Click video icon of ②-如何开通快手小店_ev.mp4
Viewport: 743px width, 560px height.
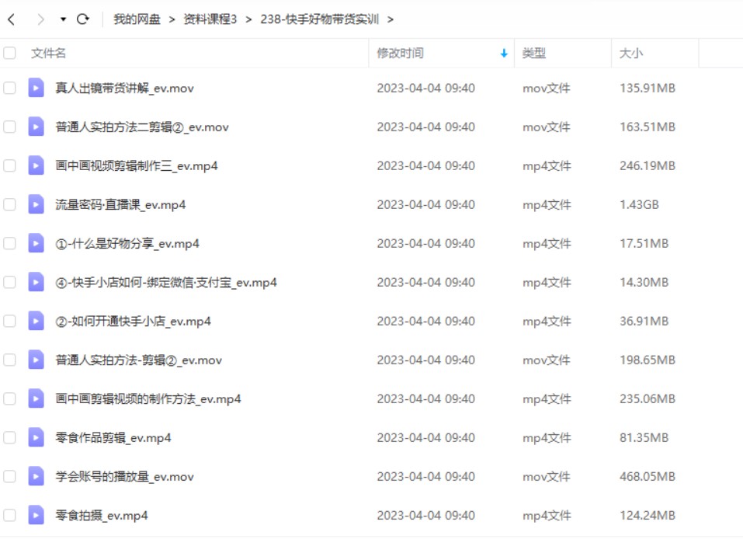pyautogui.click(x=36, y=321)
